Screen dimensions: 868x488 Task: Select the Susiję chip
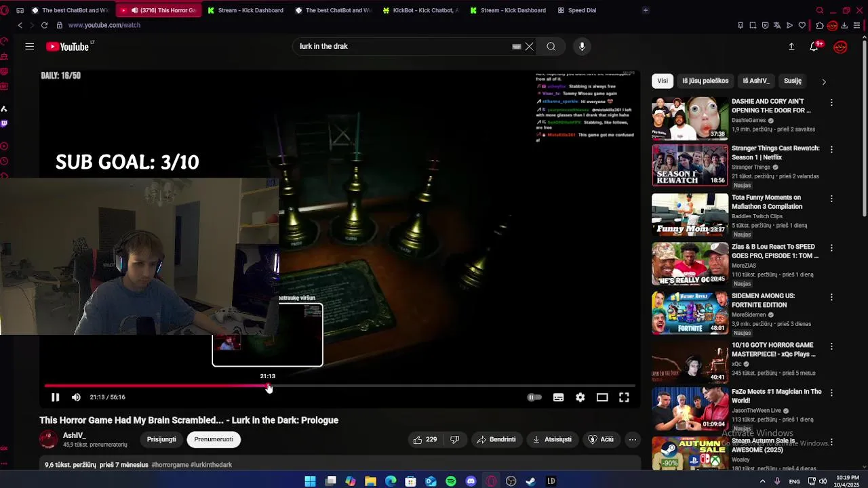[x=793, y=81]
